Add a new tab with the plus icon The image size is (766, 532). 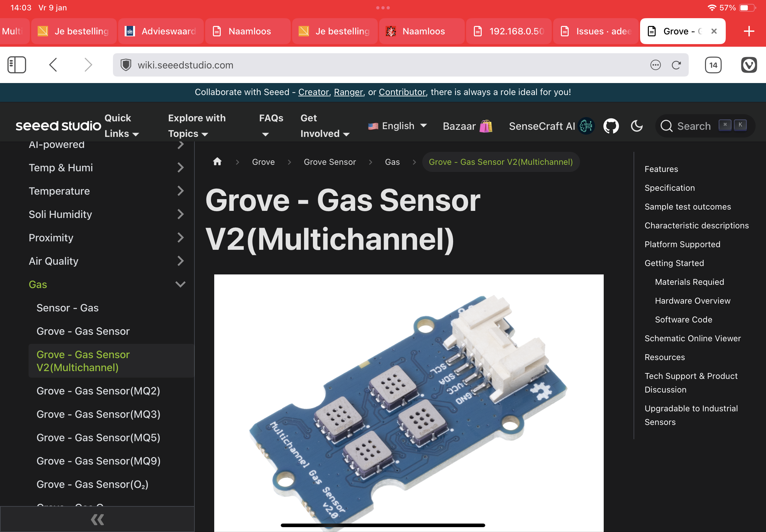tap(749, 31)
